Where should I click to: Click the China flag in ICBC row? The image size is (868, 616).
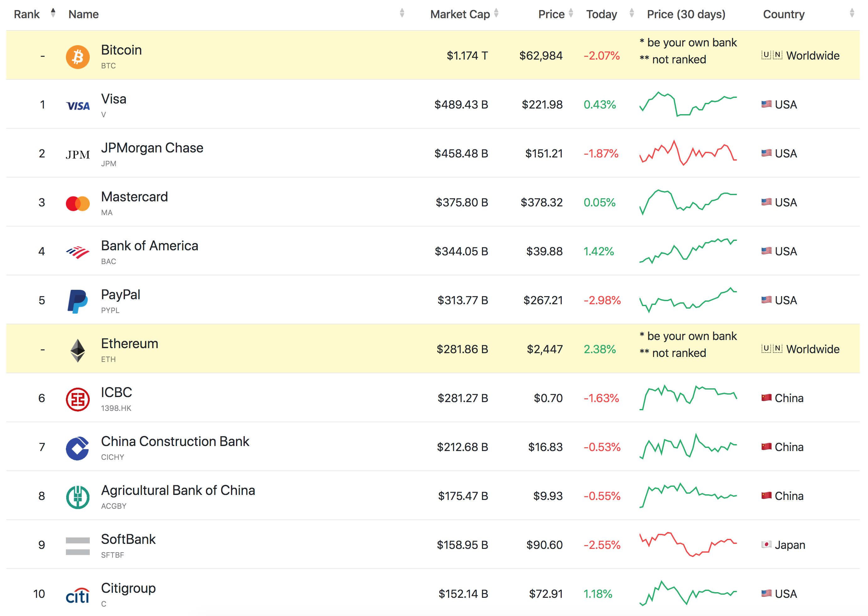coord(766,398)
